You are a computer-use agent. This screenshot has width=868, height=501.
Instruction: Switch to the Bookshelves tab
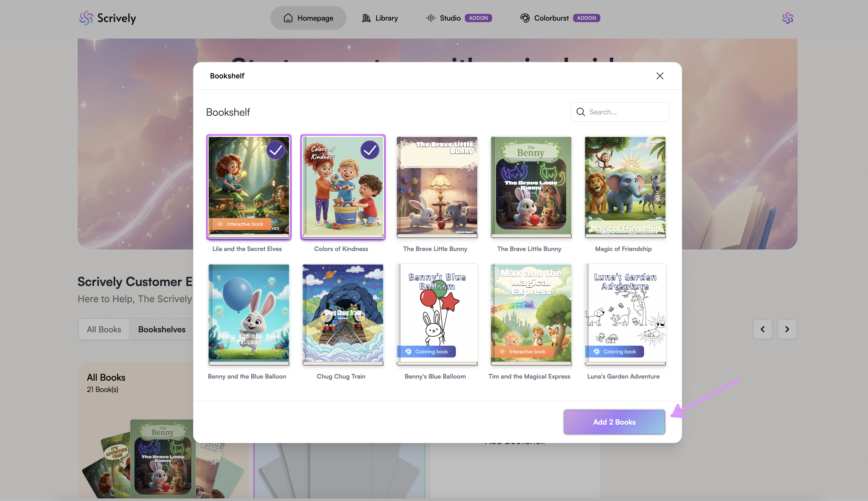point(162,329)
